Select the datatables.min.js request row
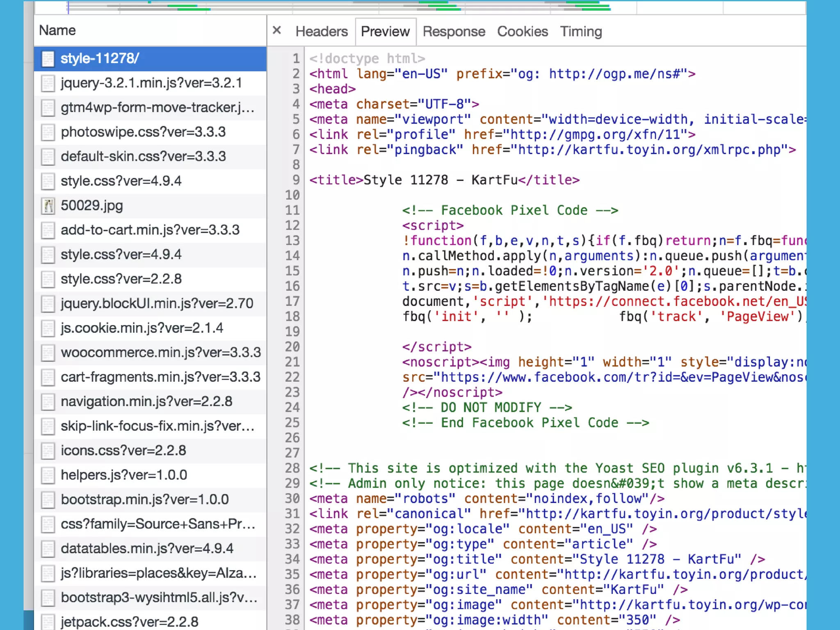 tap(147, 548)
